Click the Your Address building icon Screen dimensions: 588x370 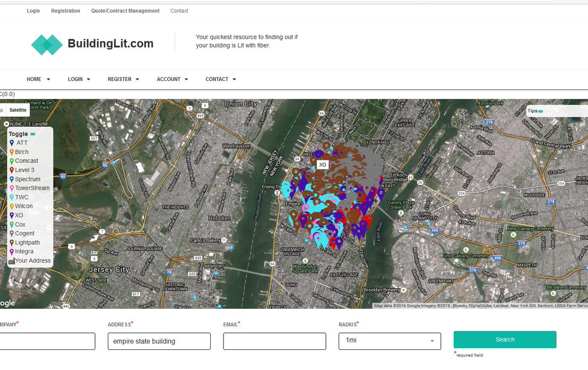(x=11, y=261)
